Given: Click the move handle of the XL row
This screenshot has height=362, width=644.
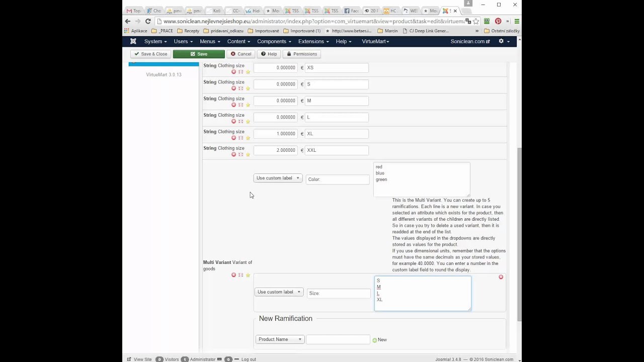Looking at the screenshot, I should click(x=240, y=138).
